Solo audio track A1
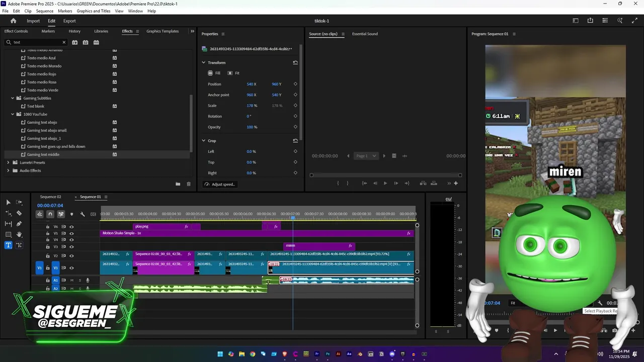The width and height of the screenshot is (644, 362). pyautogui.click(x=79, y=280)
